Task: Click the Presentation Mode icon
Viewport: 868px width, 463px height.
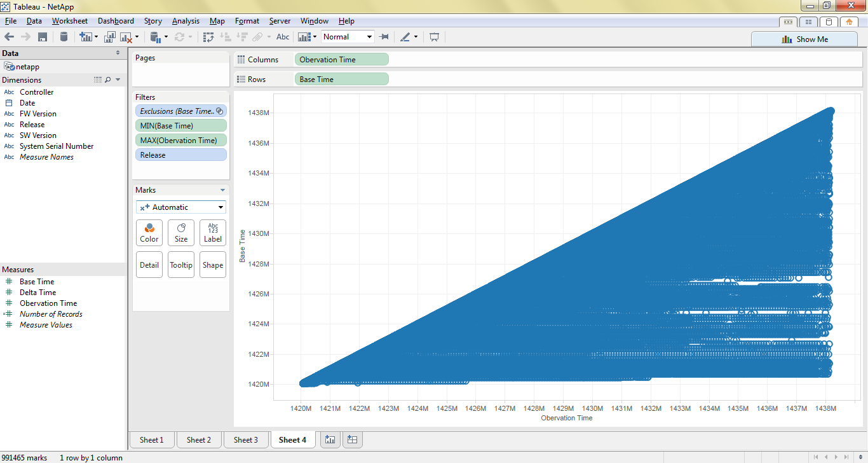Action: point(434,37)
